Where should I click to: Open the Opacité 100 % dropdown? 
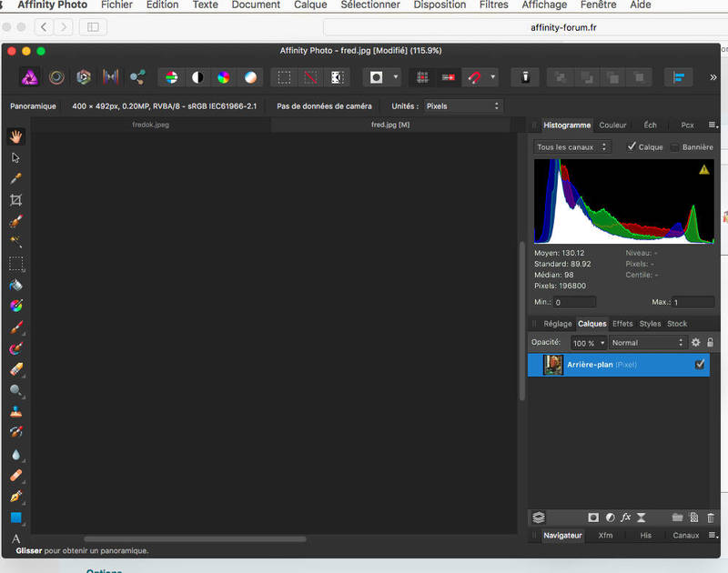coord(588,343)
